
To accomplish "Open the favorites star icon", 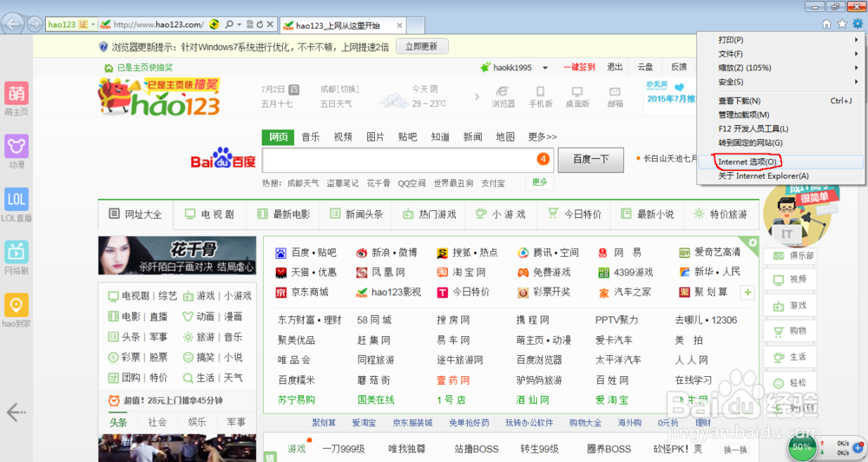I will [x=842, y=23].
